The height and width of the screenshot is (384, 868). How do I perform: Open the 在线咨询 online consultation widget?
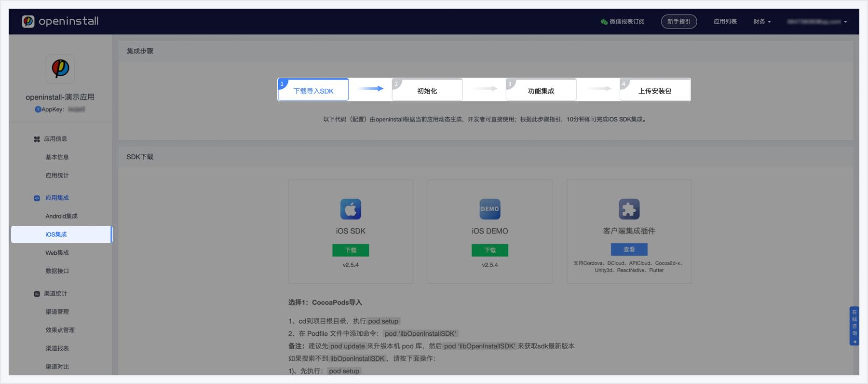tap(854, 326)
